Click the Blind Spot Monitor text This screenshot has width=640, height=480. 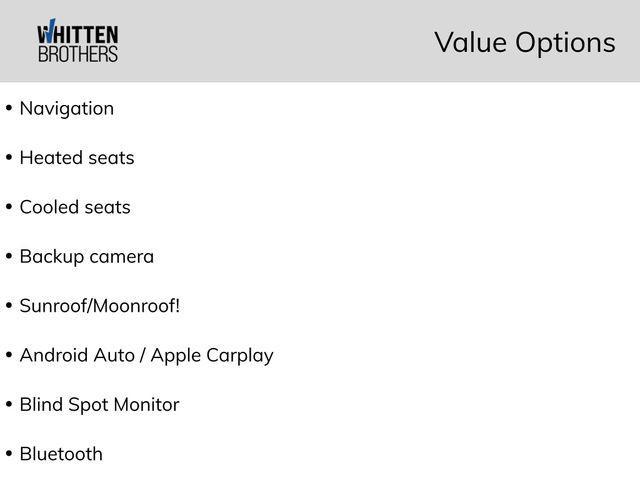pyautogui.click(x=99, y=405)
